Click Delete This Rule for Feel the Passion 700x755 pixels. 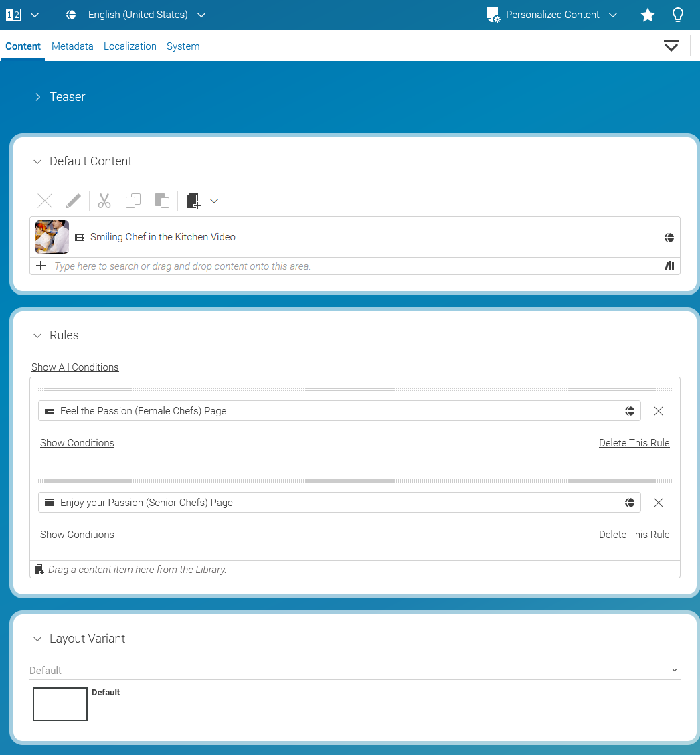coord(634,442)
